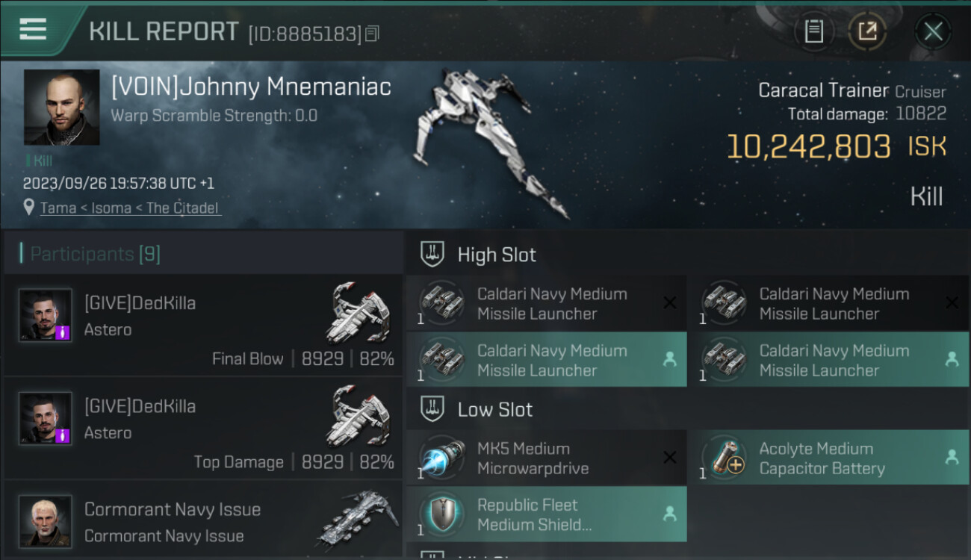Open the Cormorant Navy Issue participant portrait
Viewport: 971px width, 560px height.
click(46, 520)
